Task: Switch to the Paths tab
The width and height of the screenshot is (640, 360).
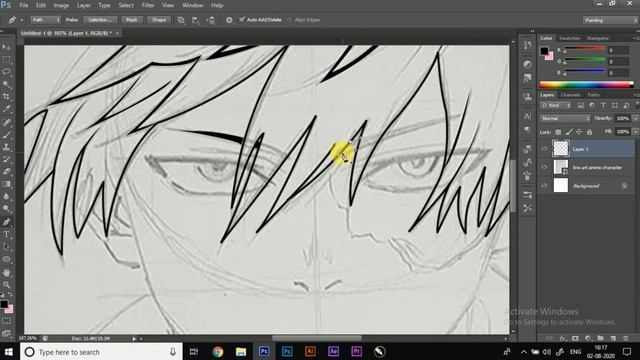Action: pos(593,95)
